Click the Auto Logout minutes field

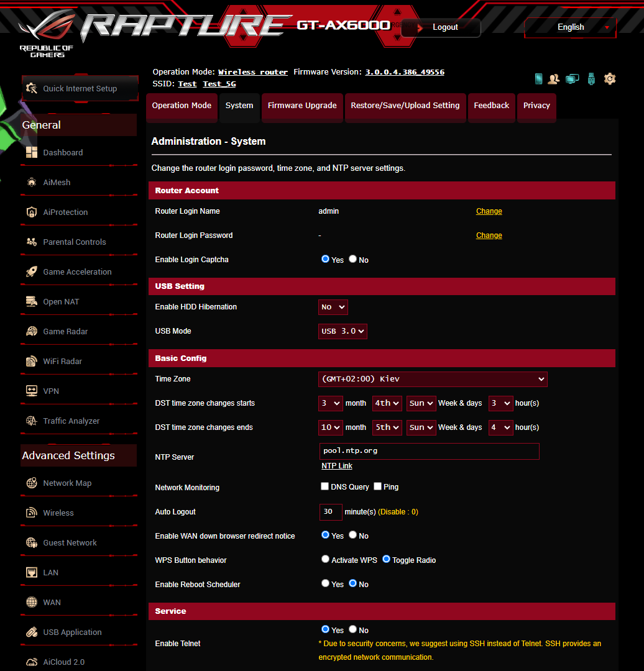tap(331, 512)
